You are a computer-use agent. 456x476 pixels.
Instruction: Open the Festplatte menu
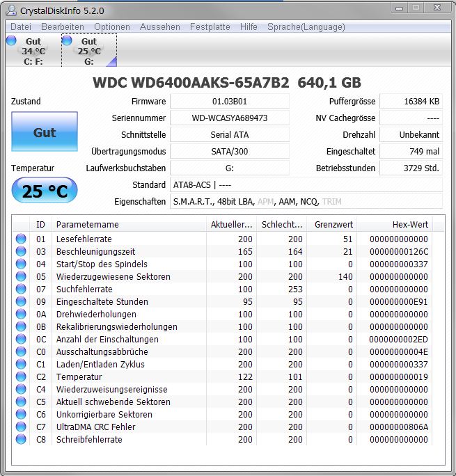pos(210,26)
